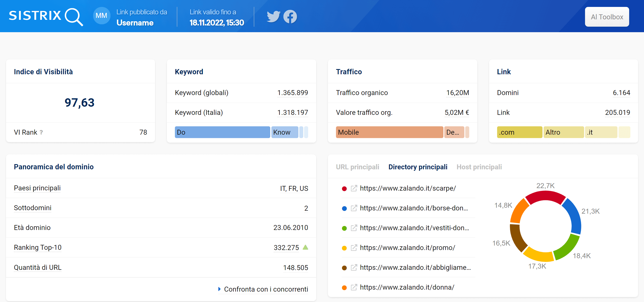Click the green legend dot for vestiti-don...

344,228
